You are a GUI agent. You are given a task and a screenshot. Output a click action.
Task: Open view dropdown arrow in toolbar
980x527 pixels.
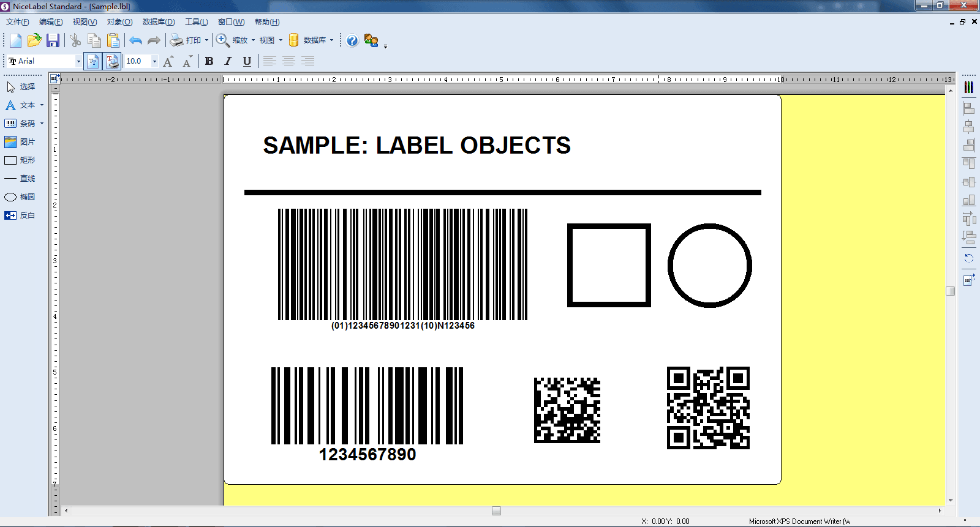coord(281,40)
